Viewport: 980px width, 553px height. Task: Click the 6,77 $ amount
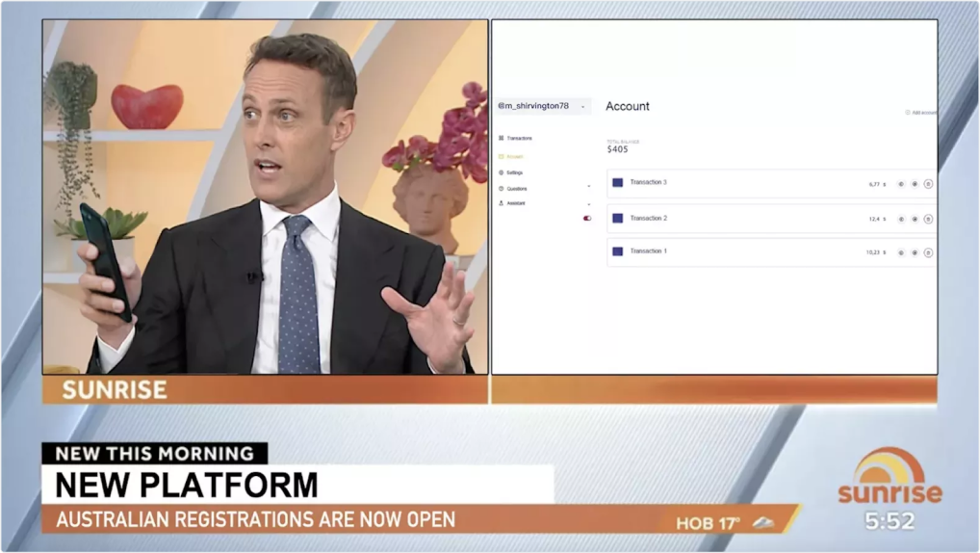877,185
